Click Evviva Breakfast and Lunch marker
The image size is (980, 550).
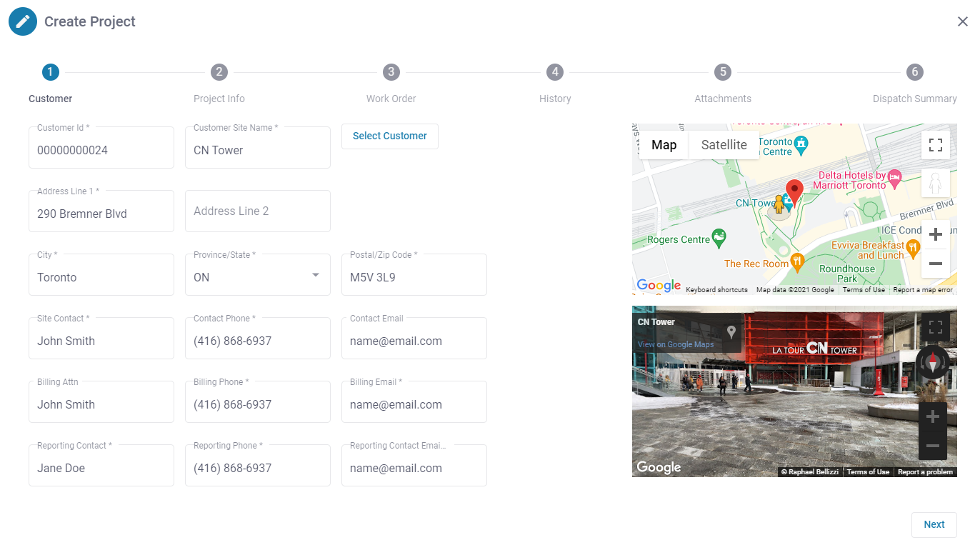pyautogui.click(x=912, y=248)
